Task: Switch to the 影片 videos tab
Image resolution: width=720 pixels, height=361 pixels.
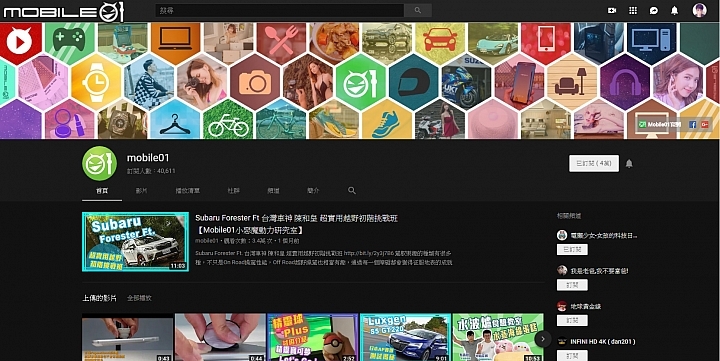Action: coord(141,191)
